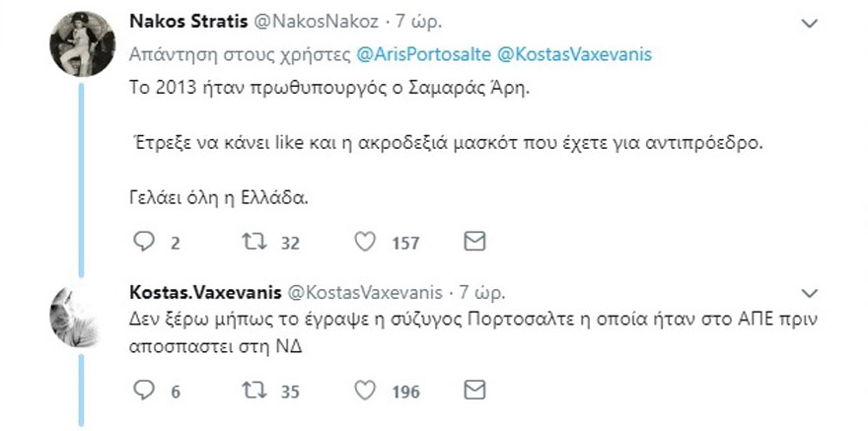Open options chevron on Nakos Stratis tweet

click(808, 24)
